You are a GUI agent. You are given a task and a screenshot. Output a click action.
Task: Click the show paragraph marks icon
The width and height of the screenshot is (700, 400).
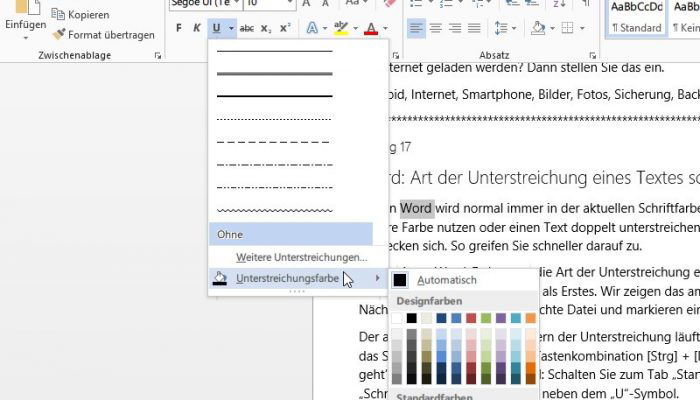[x=585, y=3]
